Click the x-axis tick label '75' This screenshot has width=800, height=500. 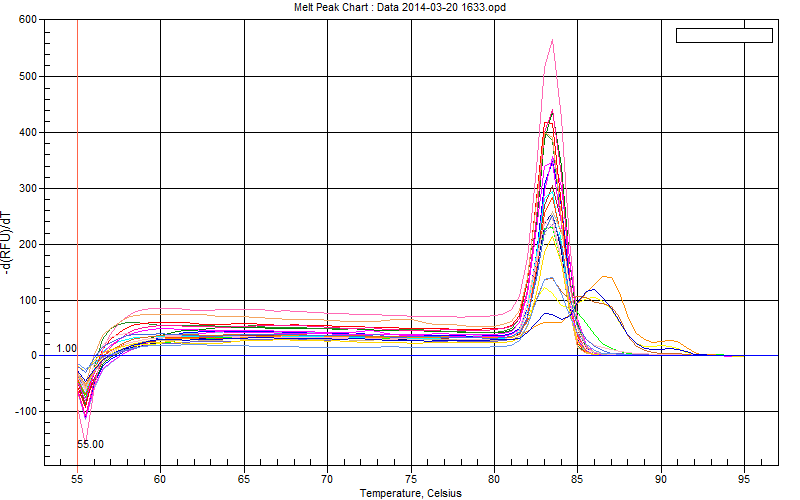tap(411, 479)
